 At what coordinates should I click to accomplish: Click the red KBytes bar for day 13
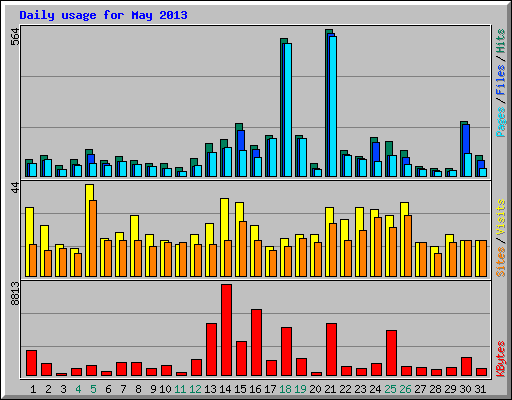point(211,350)
